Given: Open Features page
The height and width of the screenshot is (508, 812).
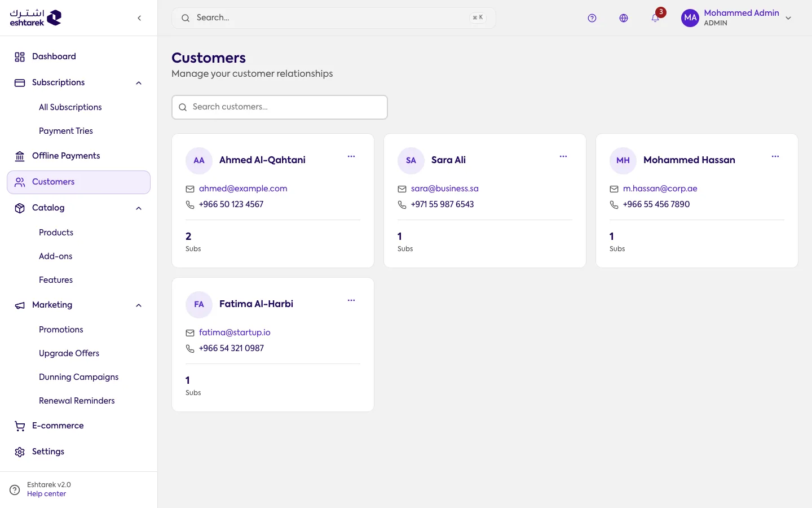Looking at the screenshot, I should point(56,280).
